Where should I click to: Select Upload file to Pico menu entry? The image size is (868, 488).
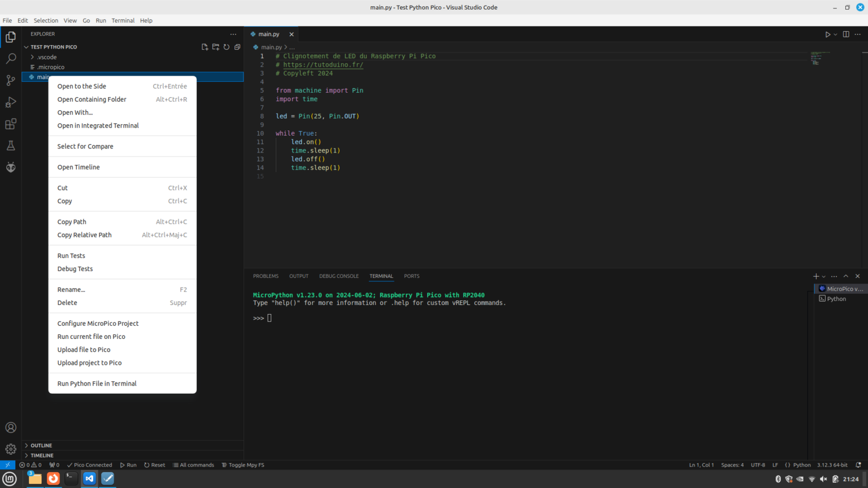click(x=84, y=350)
